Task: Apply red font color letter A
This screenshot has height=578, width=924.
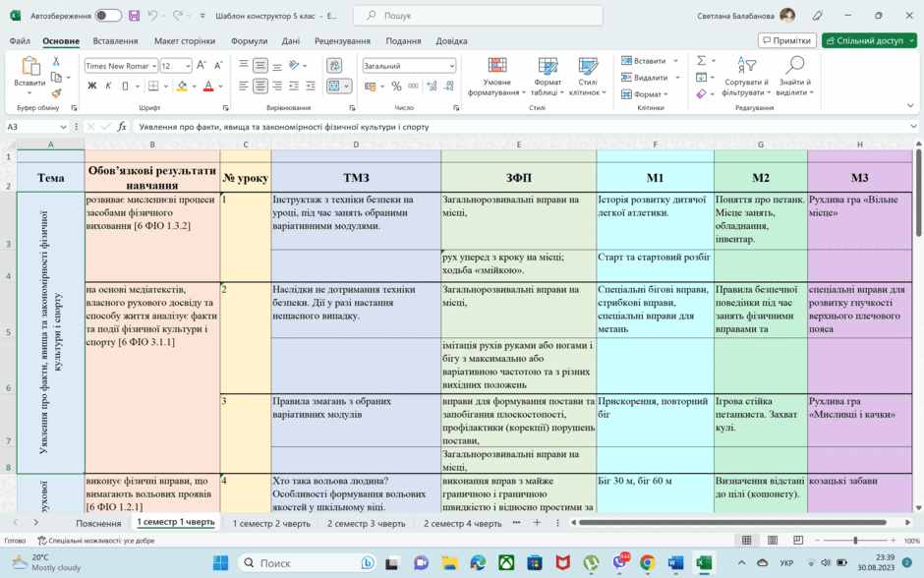Action: pyautogui.click(x=208, y=87)
